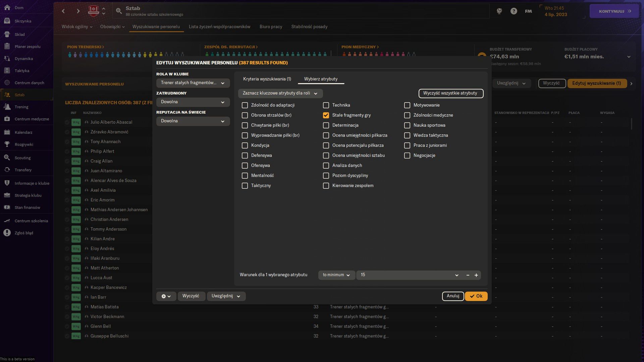The image size is (644, 362).
Task: Open the value 15 dropdown
Action: pyautogui.click(x=409, y=275)
